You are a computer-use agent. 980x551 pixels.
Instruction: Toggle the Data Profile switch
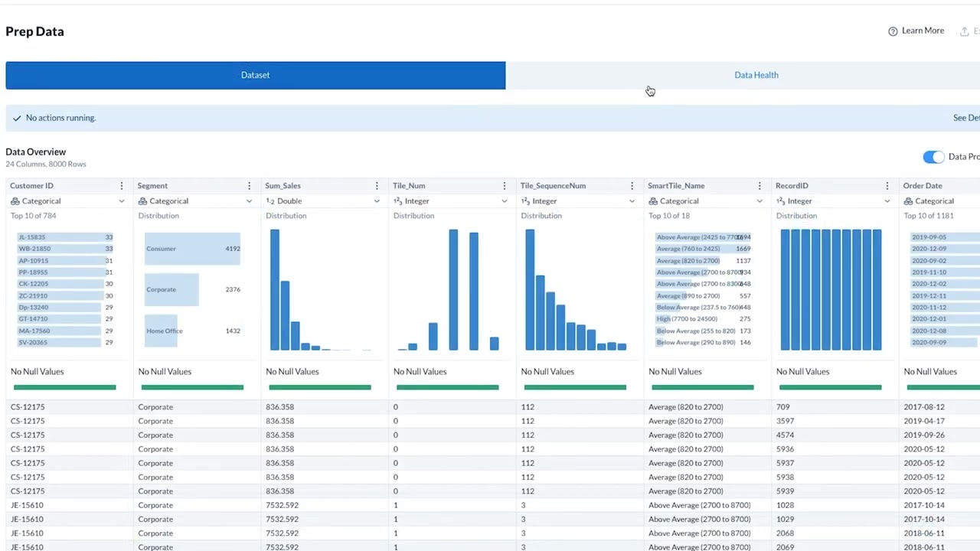click(933, 157)
